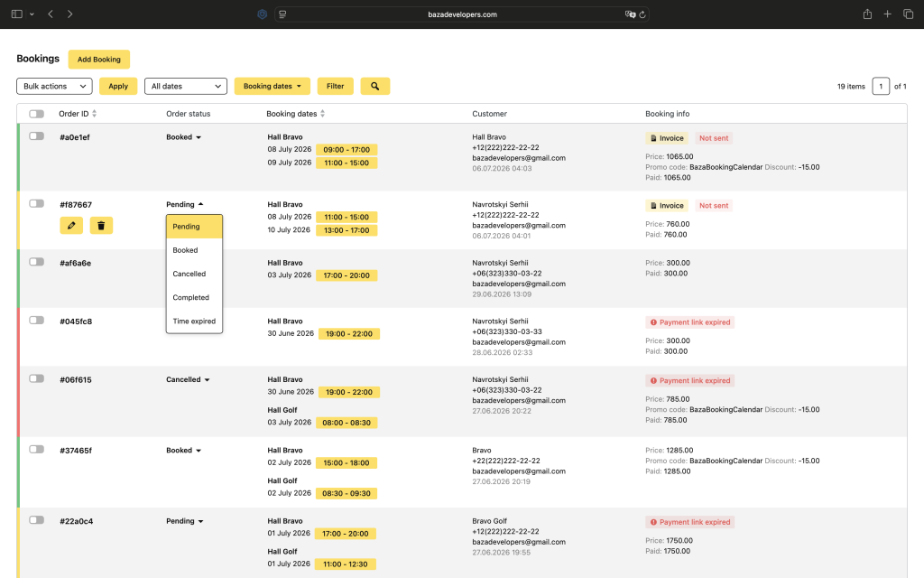The image size is (924, 578).
Task: Collapse Pending status dropdown for #f87667
Action: [184, 205]
